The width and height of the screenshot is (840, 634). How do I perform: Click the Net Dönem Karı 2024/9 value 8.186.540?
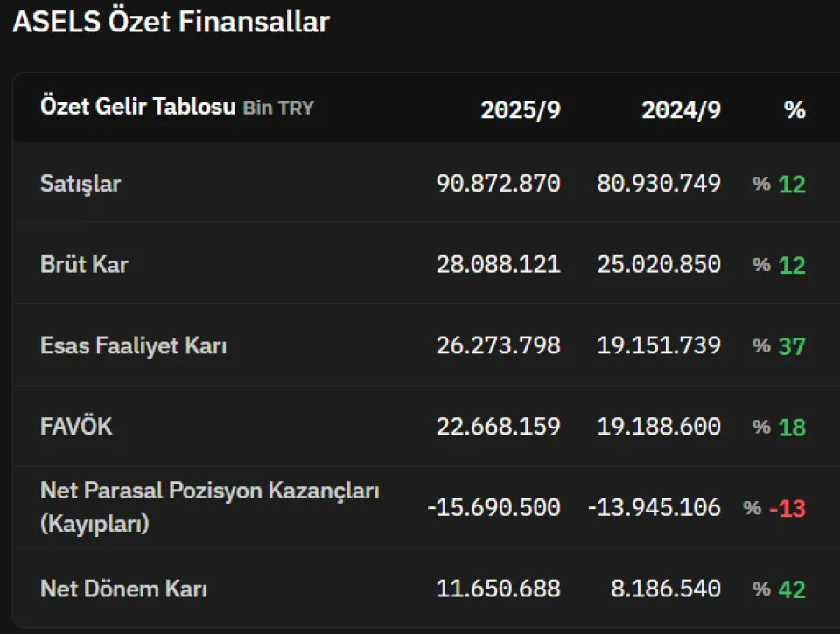pos(665,589)
